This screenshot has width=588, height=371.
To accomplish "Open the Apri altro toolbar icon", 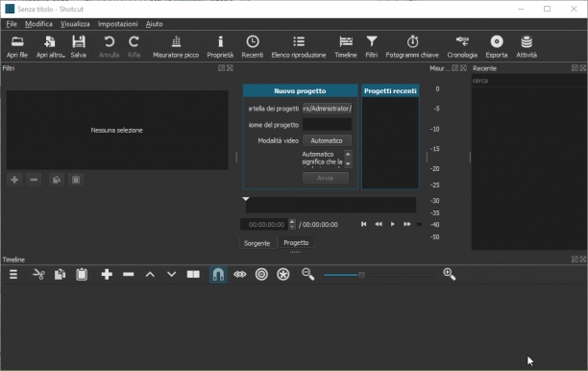I will 50,46.
